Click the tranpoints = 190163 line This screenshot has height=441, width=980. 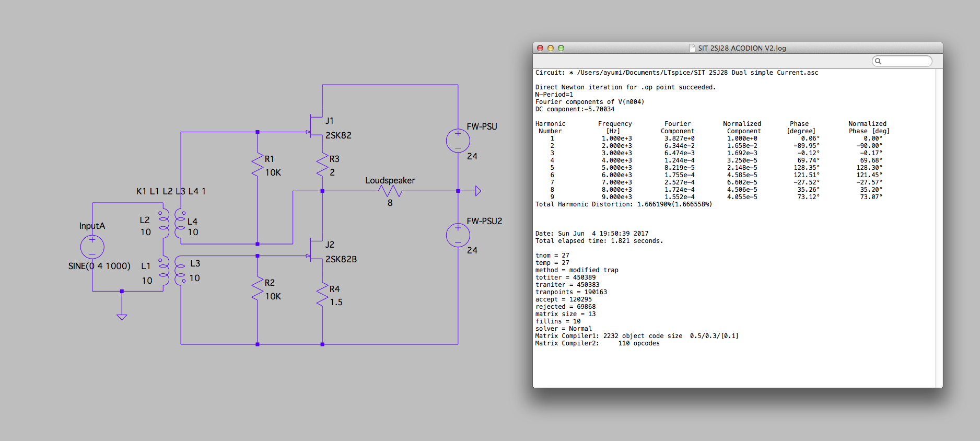[571, 292]
